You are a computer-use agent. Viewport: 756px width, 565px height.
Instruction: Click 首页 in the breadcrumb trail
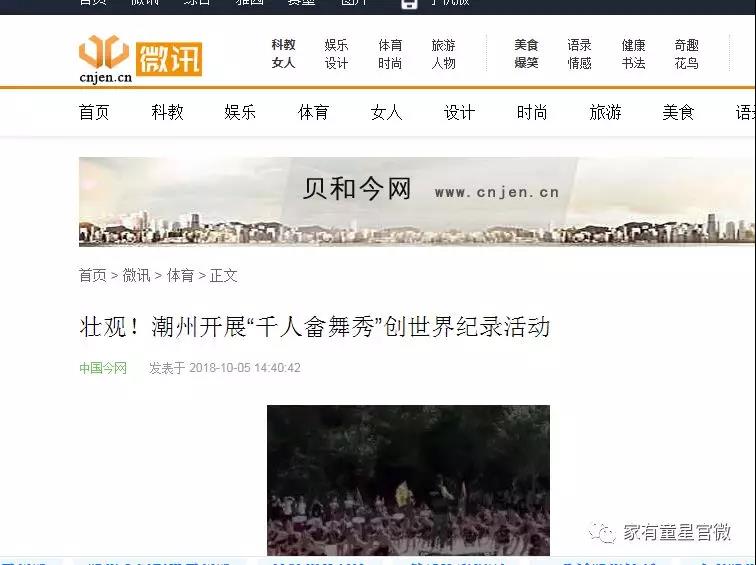(x=93, y=276)
